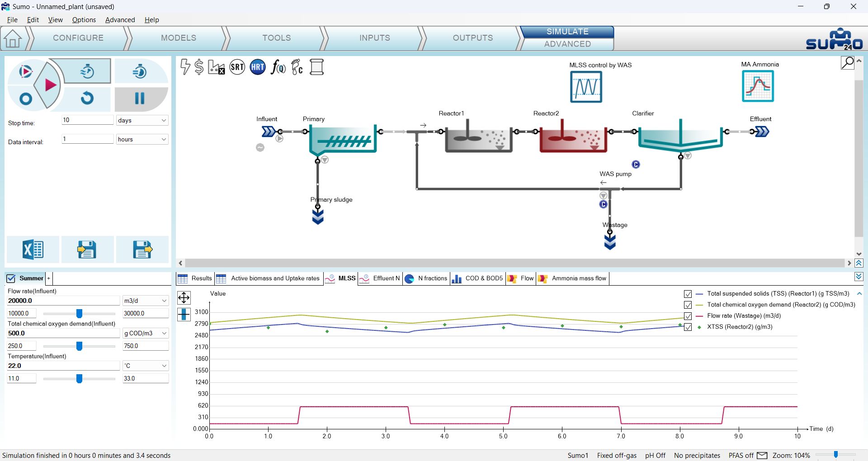Go to the INPUTS step
Screen dimensions: 868x461
tap(375, 38)
